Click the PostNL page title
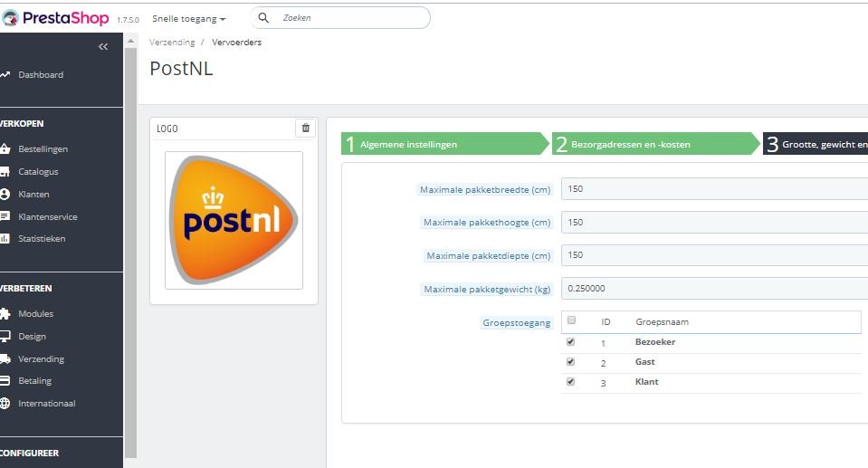The image size is (868, 468). pos(181,69)
